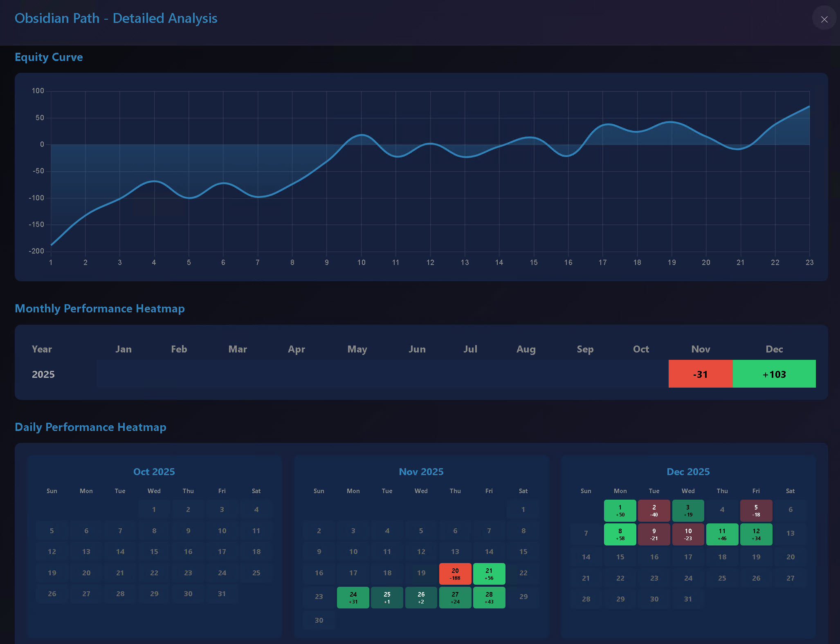Click the red November -31 monthly cell
Image resolution: width=840 pixels, height=644 pixels.
point(700,374)
